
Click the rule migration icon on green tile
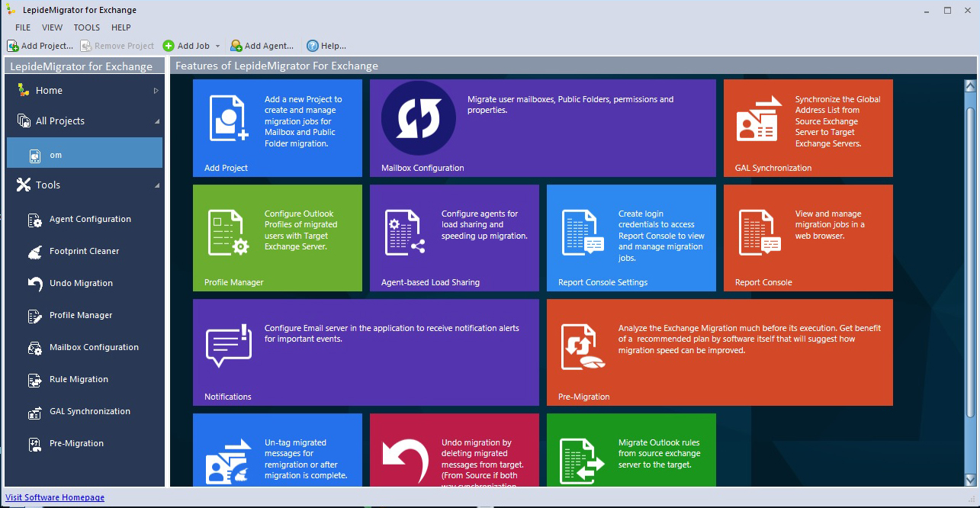[583, 461]
